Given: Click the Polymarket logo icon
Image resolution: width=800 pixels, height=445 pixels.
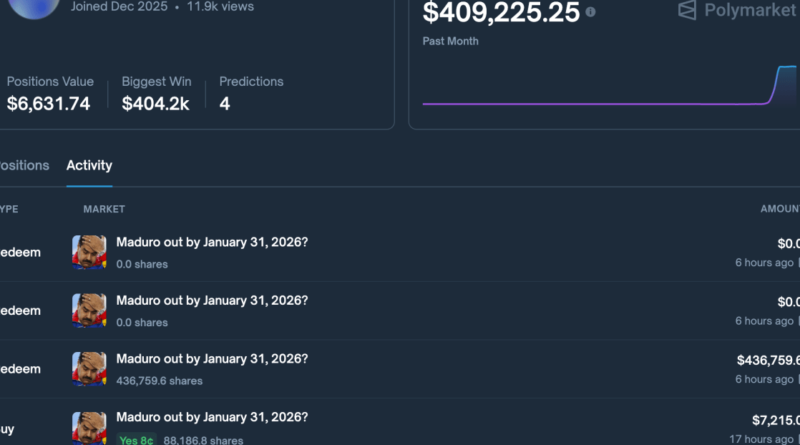Looking at the screenshot, I should (x=687, y=10).
